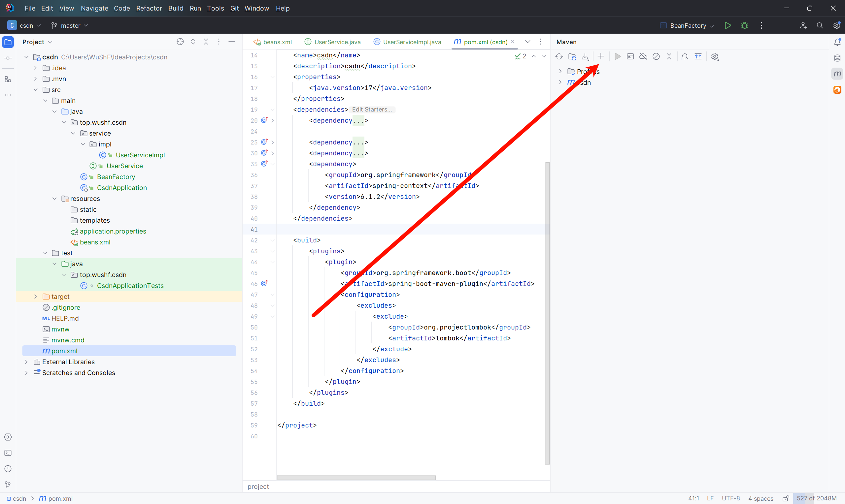Open Search Everywhere magnifier icon
This screenshot has width=845, height=504.
[x=820, y=25]
